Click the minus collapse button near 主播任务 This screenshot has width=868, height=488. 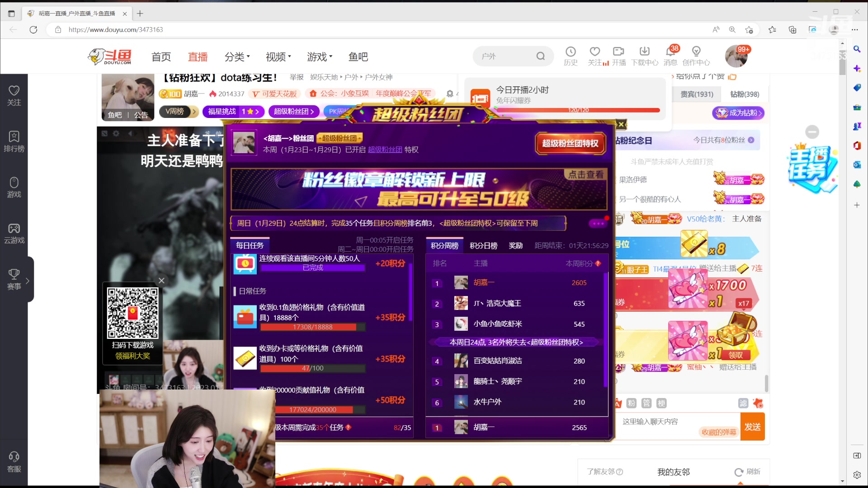812,132
